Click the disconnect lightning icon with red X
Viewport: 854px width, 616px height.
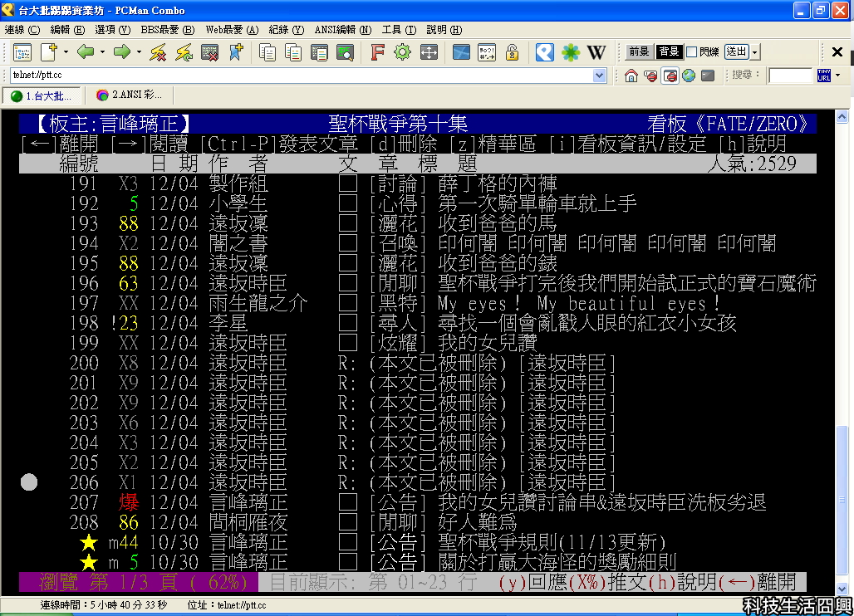(x=158, y=52)
